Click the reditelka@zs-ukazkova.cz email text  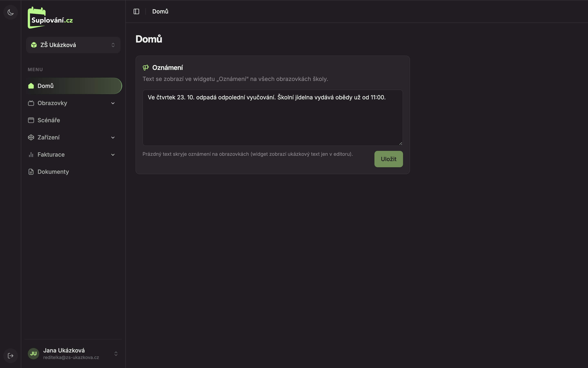click(x=71, y=358)
